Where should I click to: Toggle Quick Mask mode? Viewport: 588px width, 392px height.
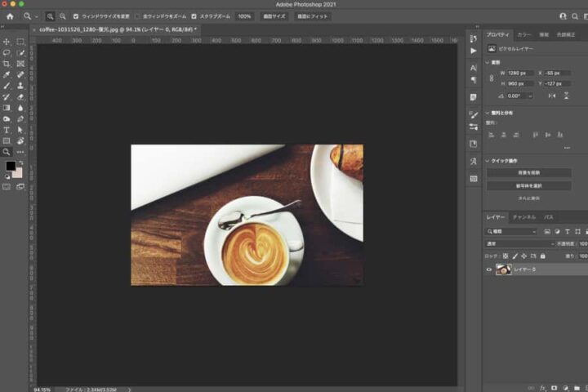point(7,186)
